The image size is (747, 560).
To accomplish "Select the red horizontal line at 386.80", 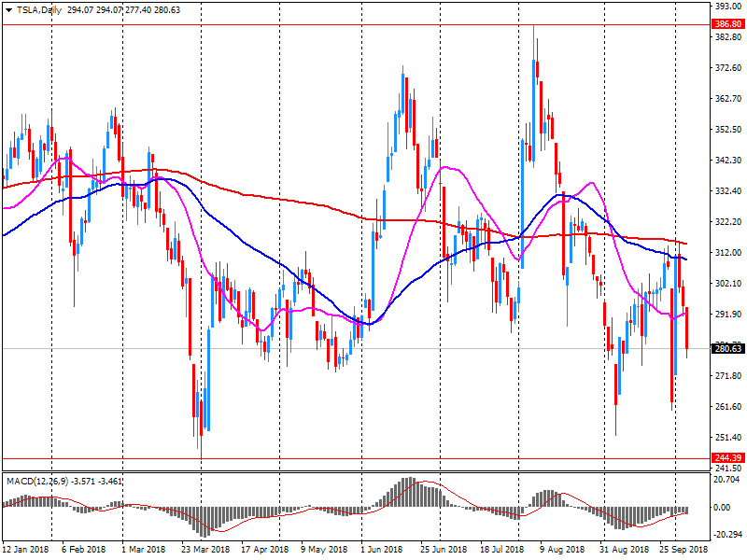I will tap(280, 24).
